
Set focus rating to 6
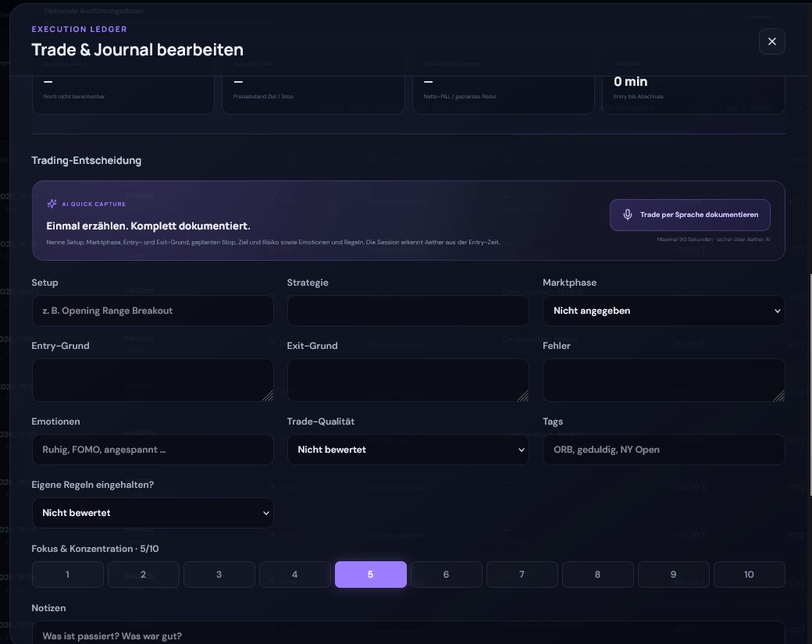[447, 574]
